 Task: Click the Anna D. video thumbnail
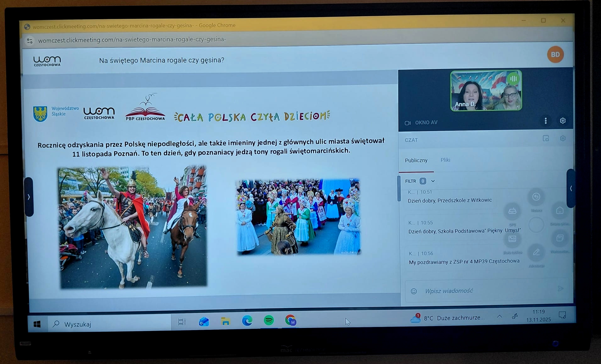click(x=486, y=91)
